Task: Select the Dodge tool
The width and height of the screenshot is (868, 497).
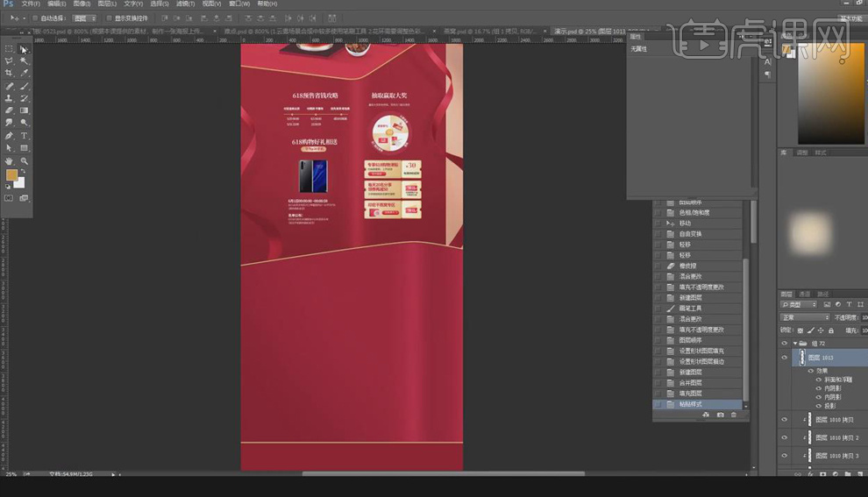Action: pos(24,123)
